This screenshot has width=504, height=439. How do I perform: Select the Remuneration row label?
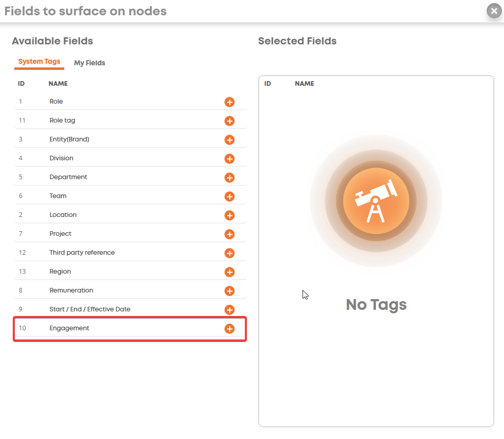(71, 290)
